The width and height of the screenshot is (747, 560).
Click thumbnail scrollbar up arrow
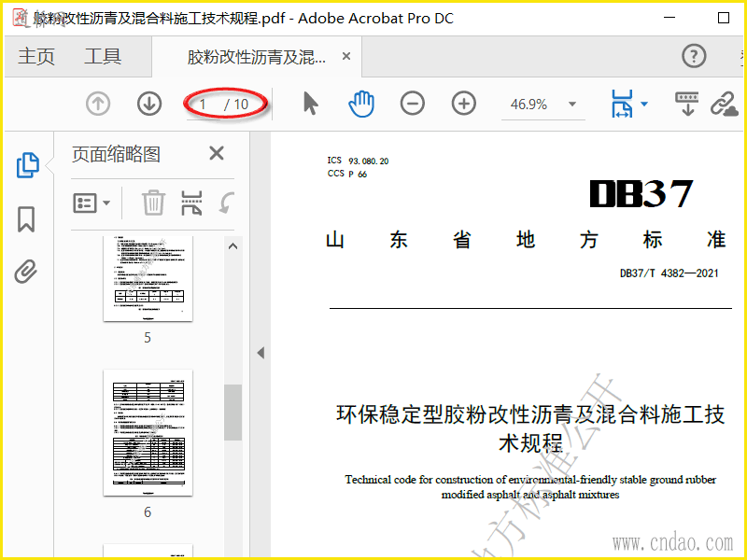pos(233,246)
